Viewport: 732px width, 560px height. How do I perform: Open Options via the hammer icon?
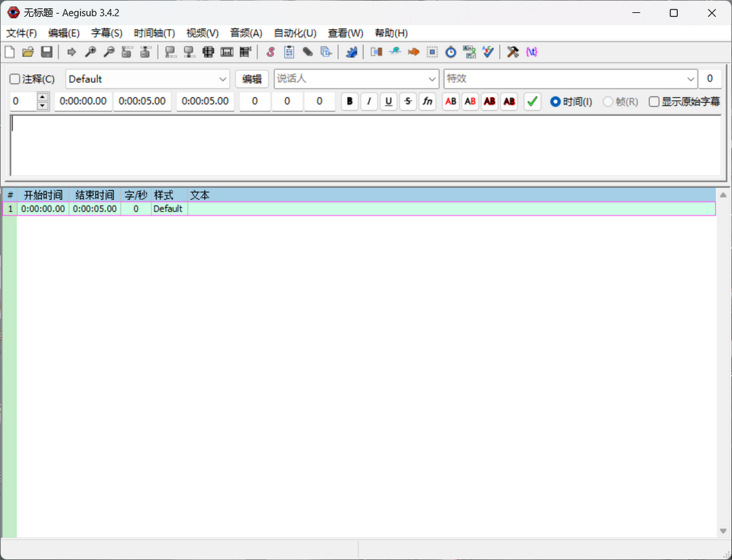coord(513,52)
